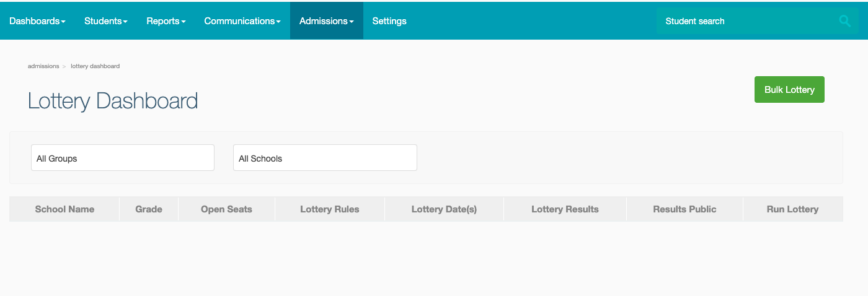Screen dimensions: 868x296
Task: Click the Bulk Lottery button
Action: (x=789, y=90)
